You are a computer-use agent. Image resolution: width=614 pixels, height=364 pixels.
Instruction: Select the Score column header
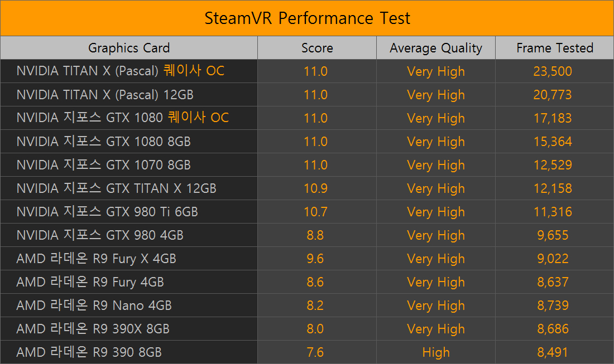click(317, 48)
